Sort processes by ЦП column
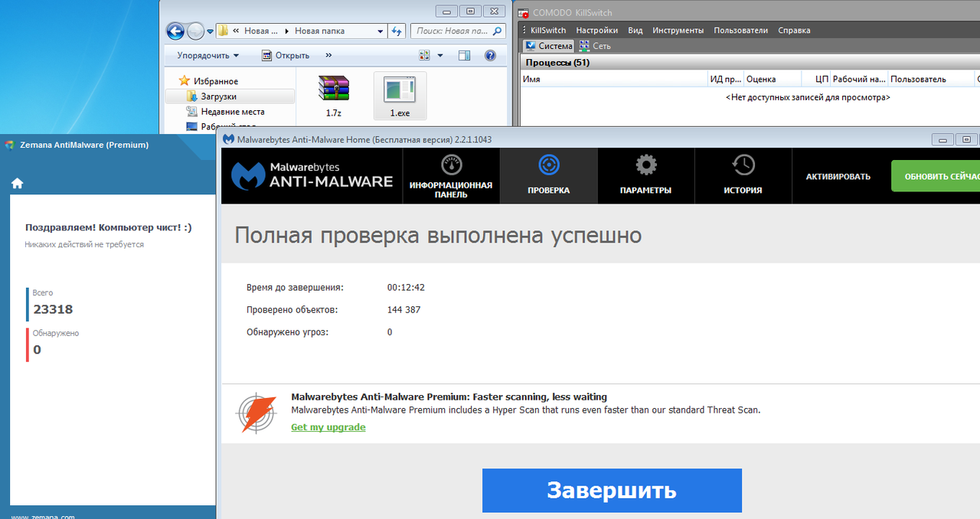The image size is (980, 519). coord(815,79)
